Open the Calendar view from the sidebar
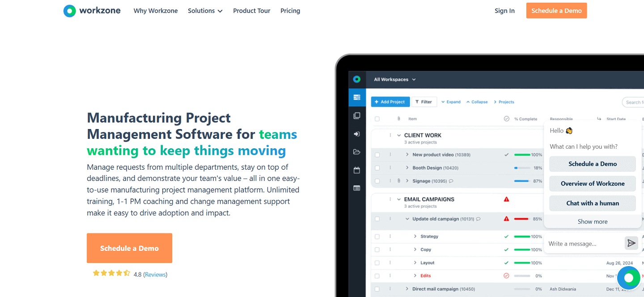644x297 pixels. [357, 170]
